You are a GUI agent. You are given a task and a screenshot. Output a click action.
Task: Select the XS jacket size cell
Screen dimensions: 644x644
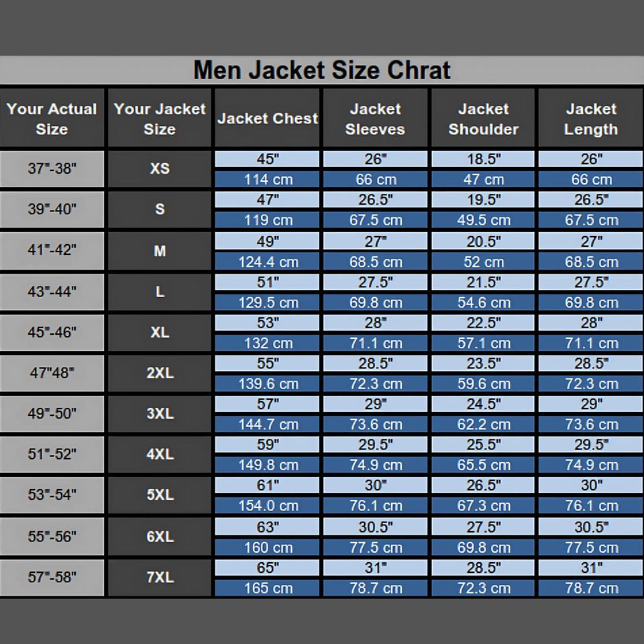click(160, 169)
